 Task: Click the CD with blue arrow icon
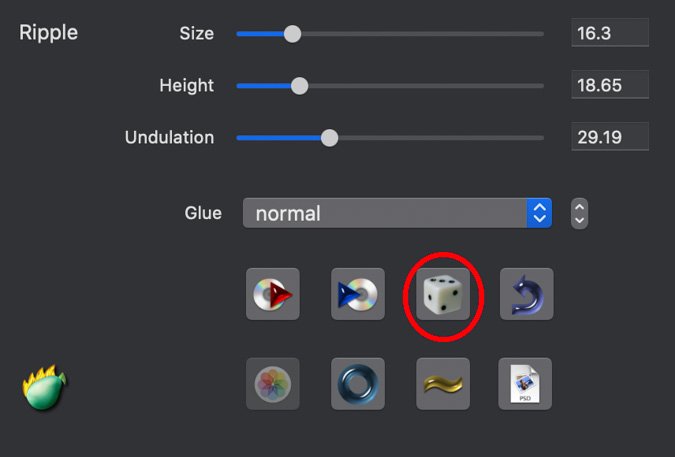(x=358, y=294)
